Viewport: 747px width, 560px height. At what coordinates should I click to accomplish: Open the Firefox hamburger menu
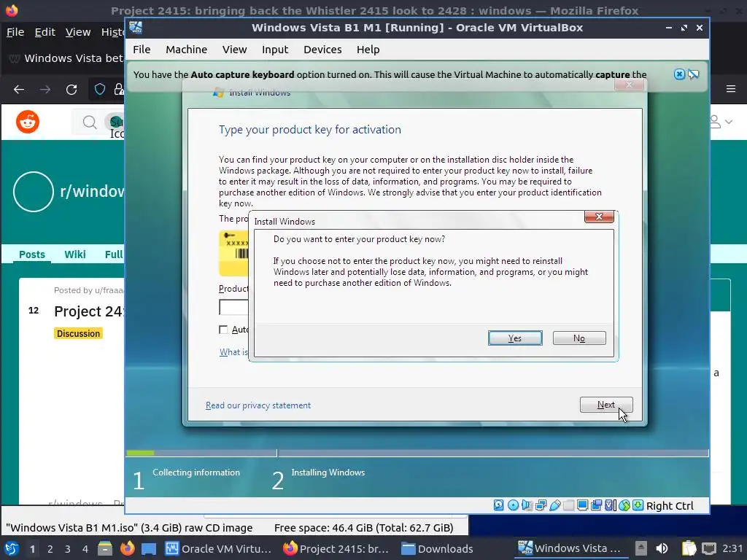pyautogui.click(x=731, y=88)
